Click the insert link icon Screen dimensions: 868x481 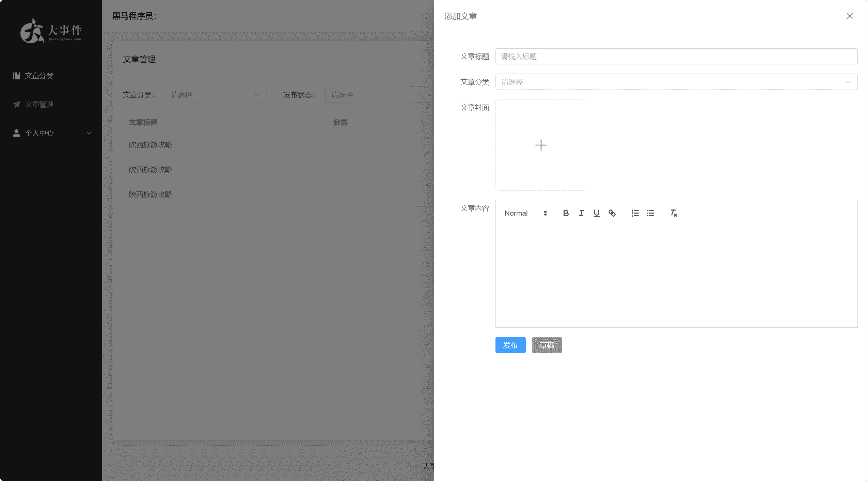tap(612, 213)
